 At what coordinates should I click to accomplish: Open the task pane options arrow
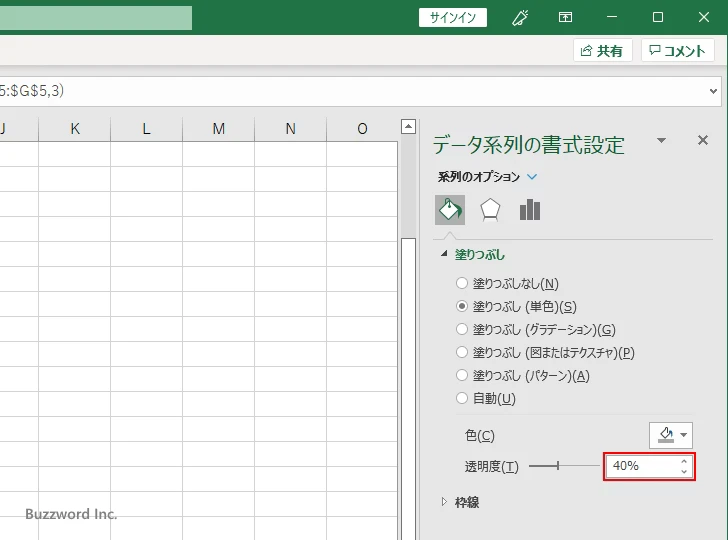(x=662, y=140)
